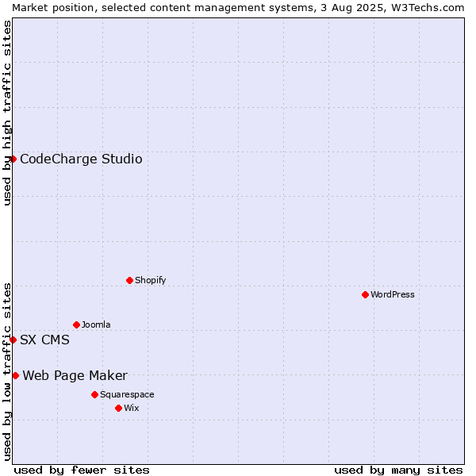The height and width of the screenshot is (476, 476).
Task: Click the 'Shopify' label text
Action: (150, 281)
